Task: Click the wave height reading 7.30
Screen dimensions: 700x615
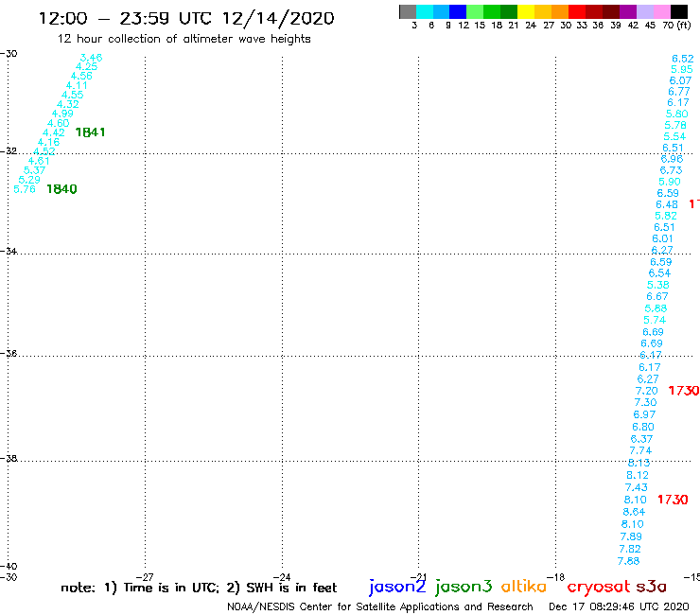Action: 645,402
